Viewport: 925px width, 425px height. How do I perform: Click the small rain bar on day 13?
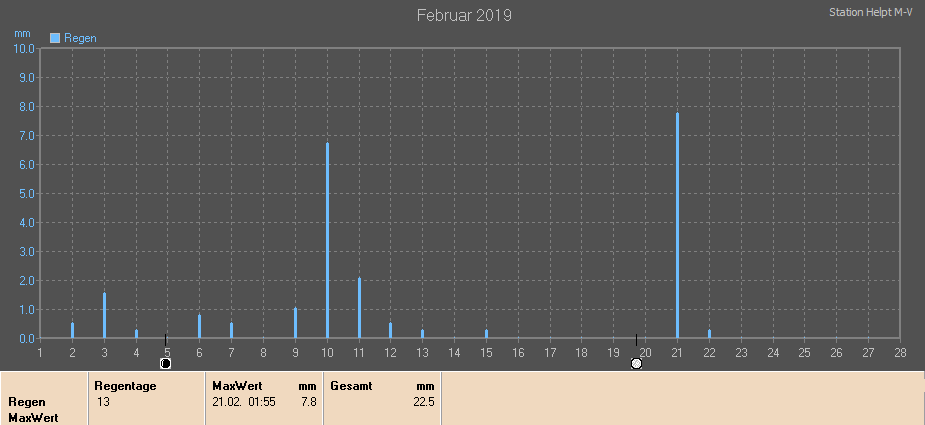423,334
